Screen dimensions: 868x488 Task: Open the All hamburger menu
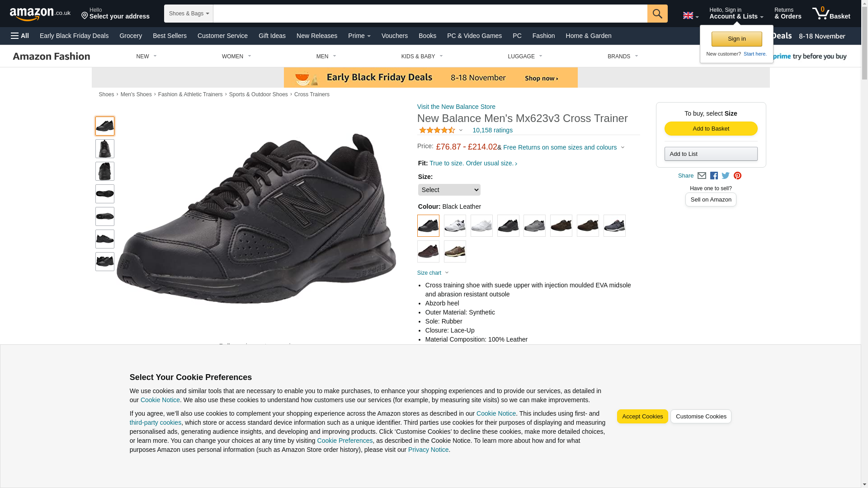click(x=20, y=36)
